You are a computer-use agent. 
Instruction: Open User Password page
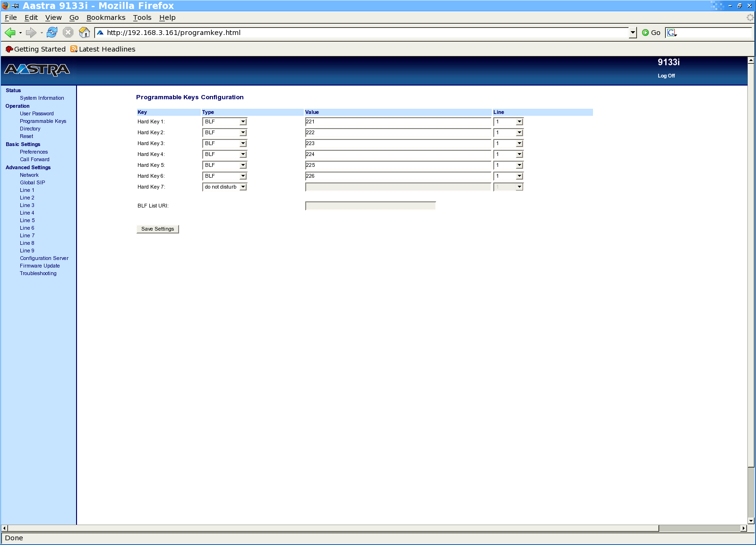pos(37,114)
